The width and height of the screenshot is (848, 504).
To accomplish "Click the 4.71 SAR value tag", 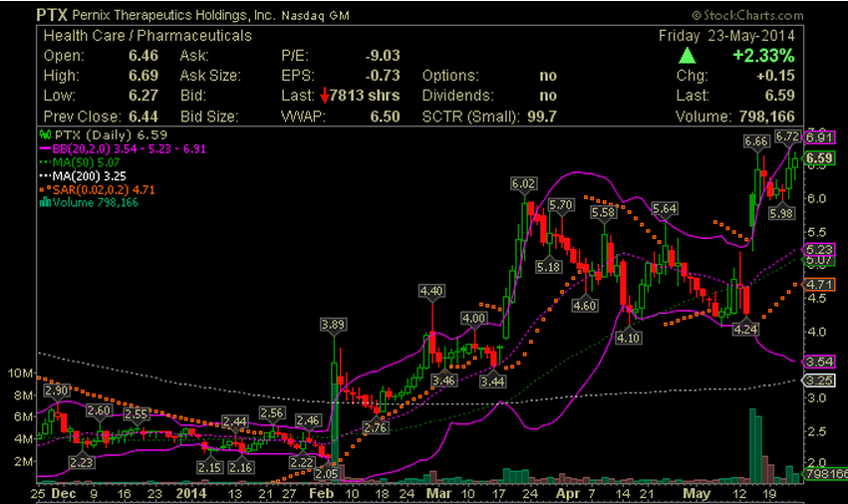I will tap(819, 284).
